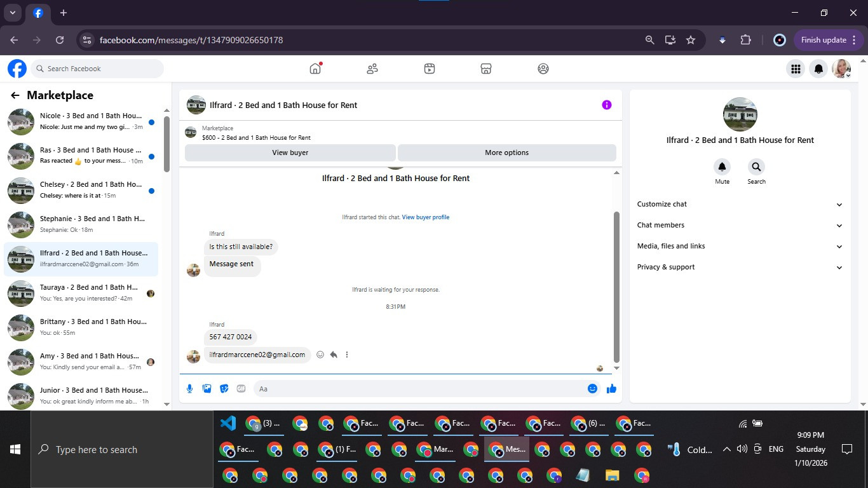Screen dimensions: 868x488
Task: Click the More options button
Action: click(506, 152)
